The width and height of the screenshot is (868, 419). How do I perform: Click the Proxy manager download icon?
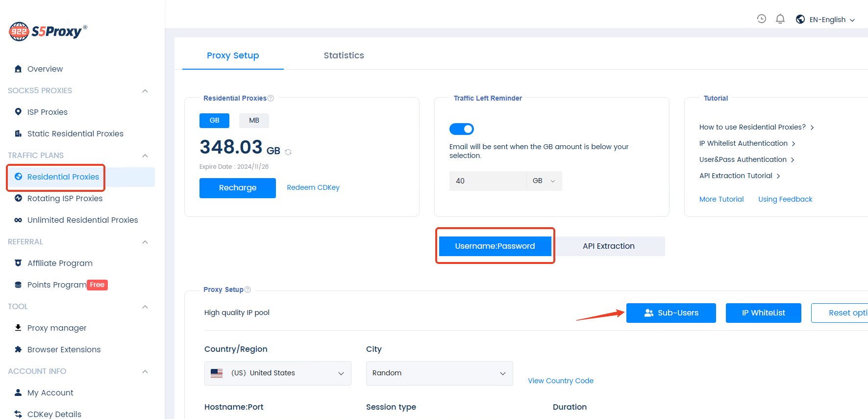coord(18,328)
